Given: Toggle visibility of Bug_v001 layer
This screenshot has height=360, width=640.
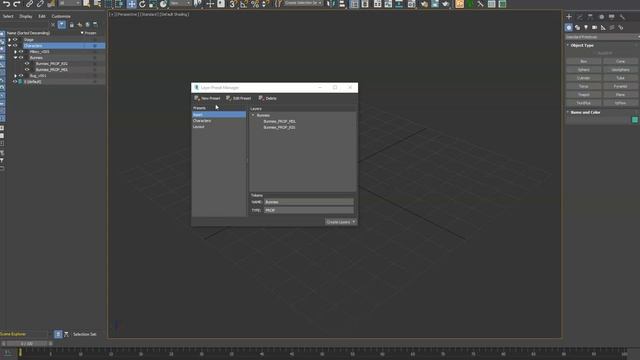Looking at the screenshot, I should pyautogui.click(x=21, y=76).
